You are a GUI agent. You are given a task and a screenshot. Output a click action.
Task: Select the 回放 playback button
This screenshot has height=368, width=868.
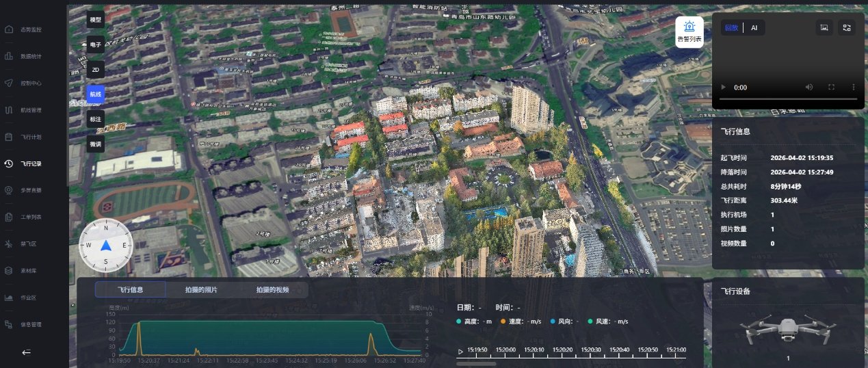[x=732, y=28]
